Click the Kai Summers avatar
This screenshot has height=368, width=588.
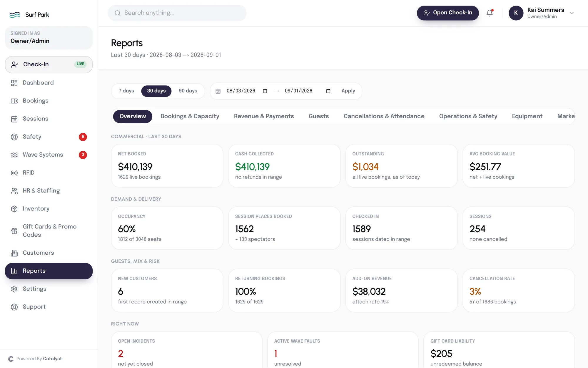[516, 13]
